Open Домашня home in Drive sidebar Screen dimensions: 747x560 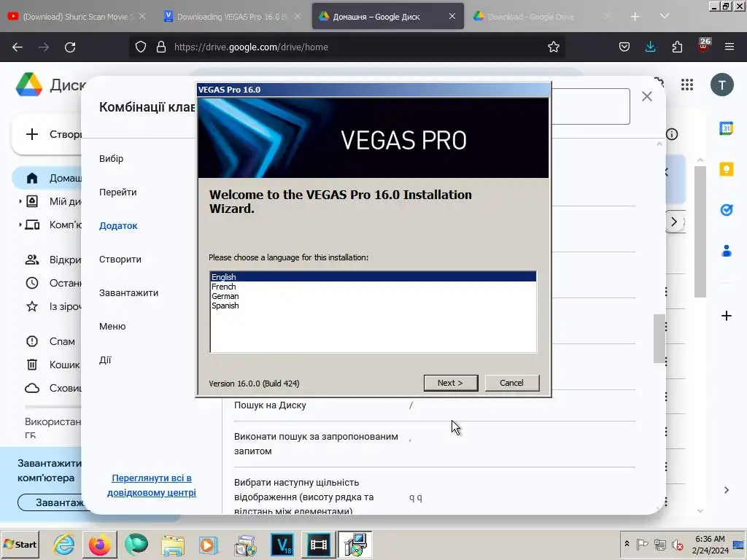point(47,178)
